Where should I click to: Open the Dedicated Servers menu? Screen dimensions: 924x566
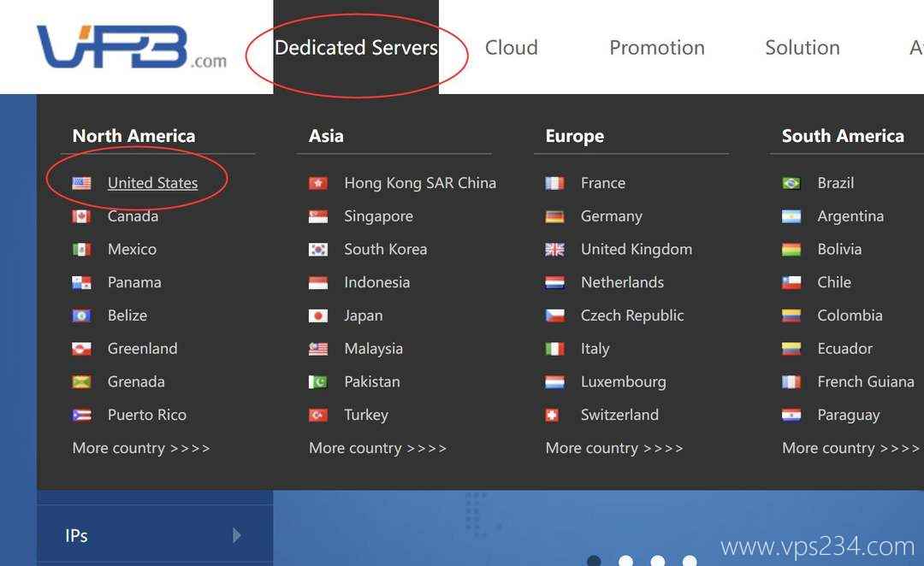point(356,48)
